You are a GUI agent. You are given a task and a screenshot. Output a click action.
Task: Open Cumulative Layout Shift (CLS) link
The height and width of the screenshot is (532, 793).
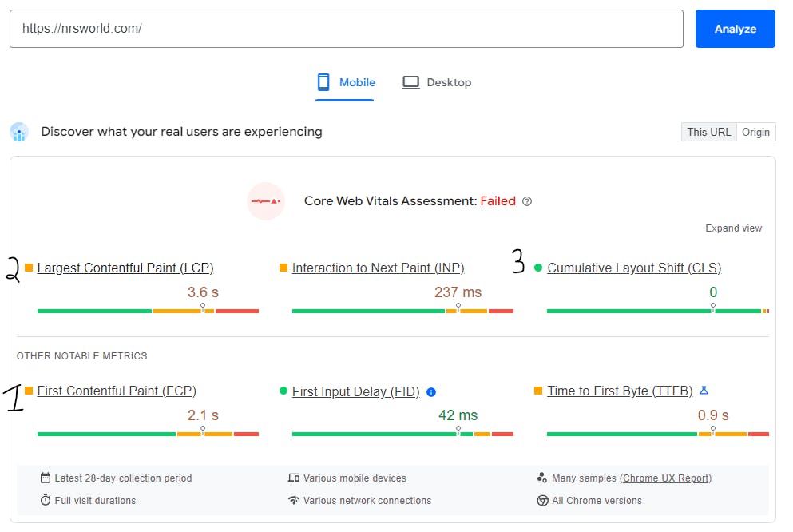pyautogui.click(x=634, y=268)
